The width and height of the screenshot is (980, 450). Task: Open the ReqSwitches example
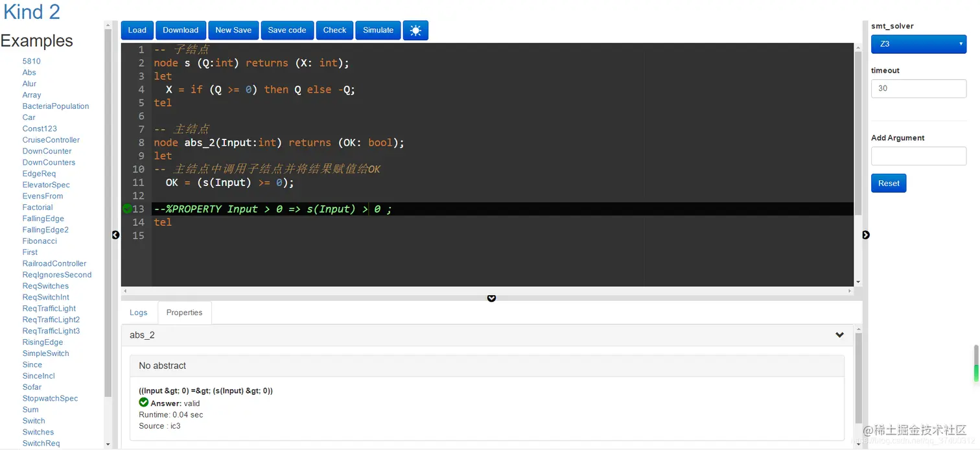point(45,286)
